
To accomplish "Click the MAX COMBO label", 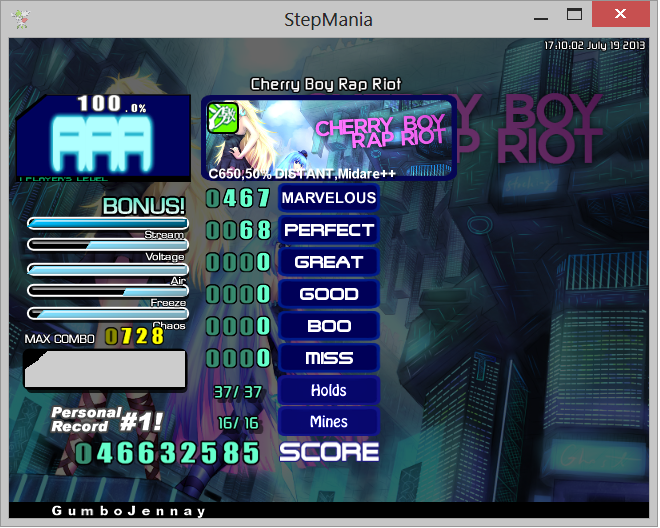I will pos(59,339).
